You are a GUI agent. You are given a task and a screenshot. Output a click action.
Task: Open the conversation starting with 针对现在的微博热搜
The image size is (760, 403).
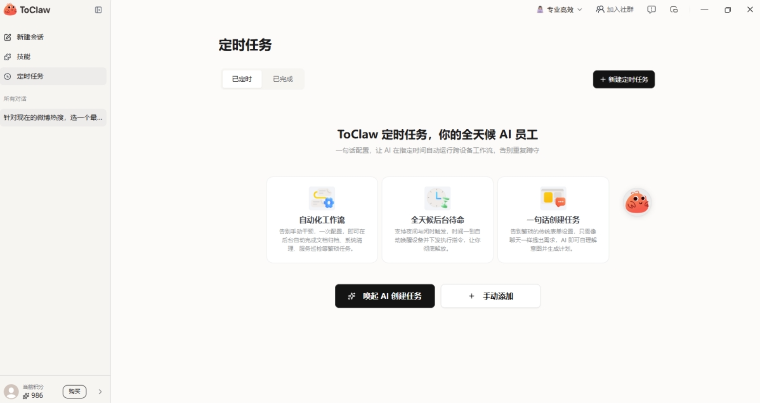(x=53, y=117)
